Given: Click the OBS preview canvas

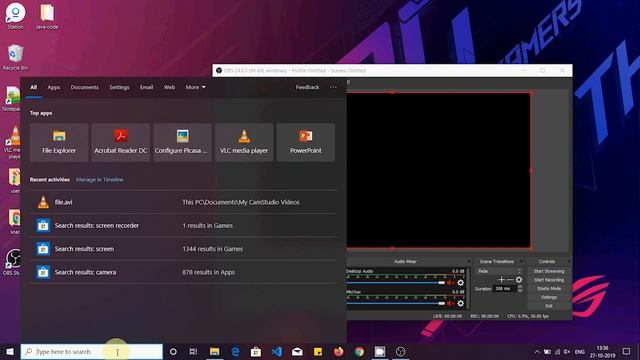Looking at the screenshot, I should (439, 170).
